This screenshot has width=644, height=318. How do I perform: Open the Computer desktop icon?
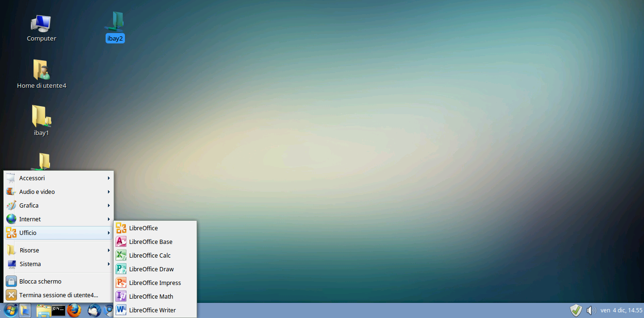point(41,28)
